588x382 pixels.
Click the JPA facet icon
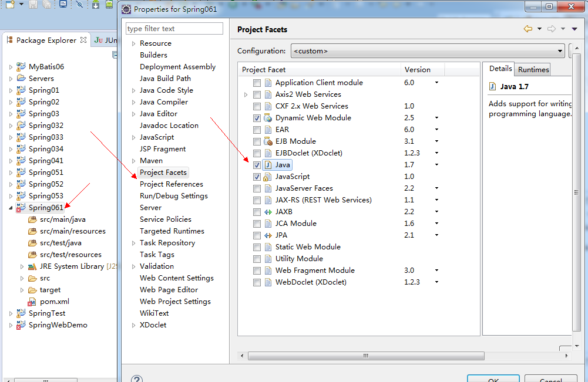click(x=268, y=235)
